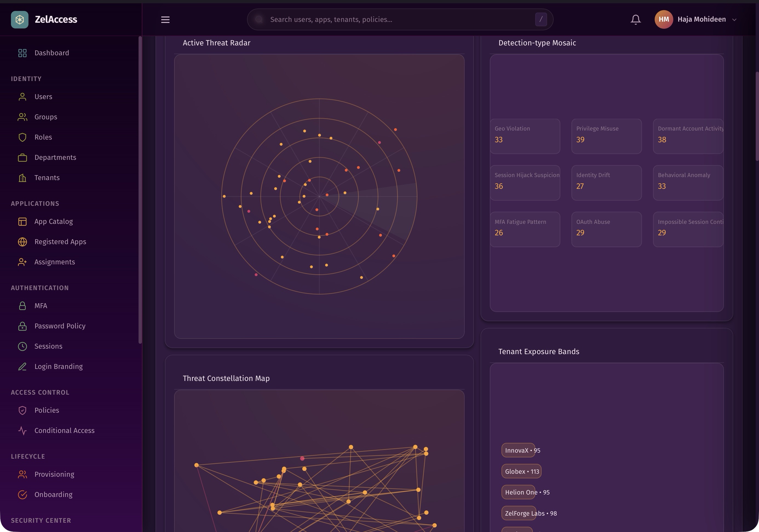Image resolution: width=759 pixels, height=532 pixels.
Task: Open Groups via its people icon
Action: click(22, 117)
